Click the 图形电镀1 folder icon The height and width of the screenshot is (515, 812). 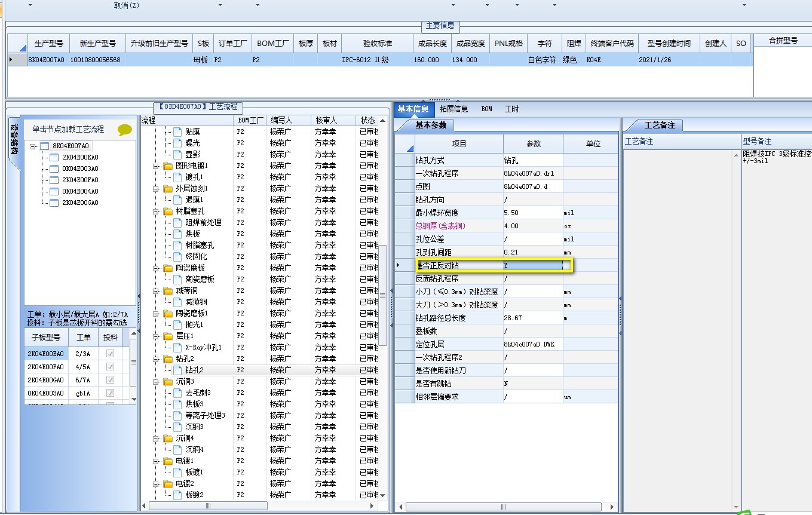168,165
